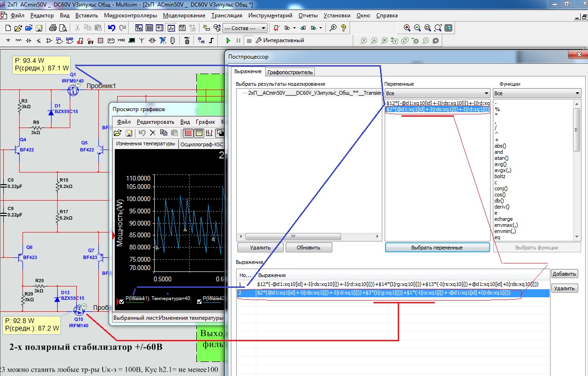Click the functions list vertical scrollbar
The height and width of the screenshot is (376, 588).
tap(577, 170)
